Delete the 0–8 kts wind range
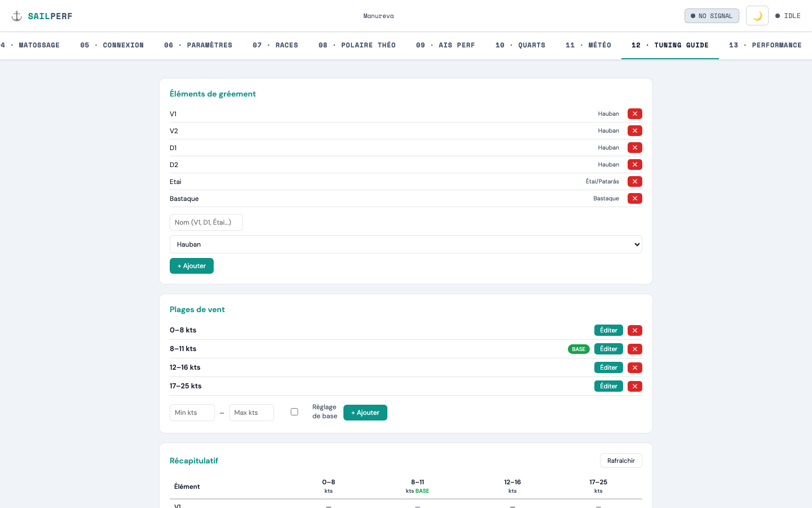Image resolution: width=812 pixels, height=508 pixels. [635, 330]
